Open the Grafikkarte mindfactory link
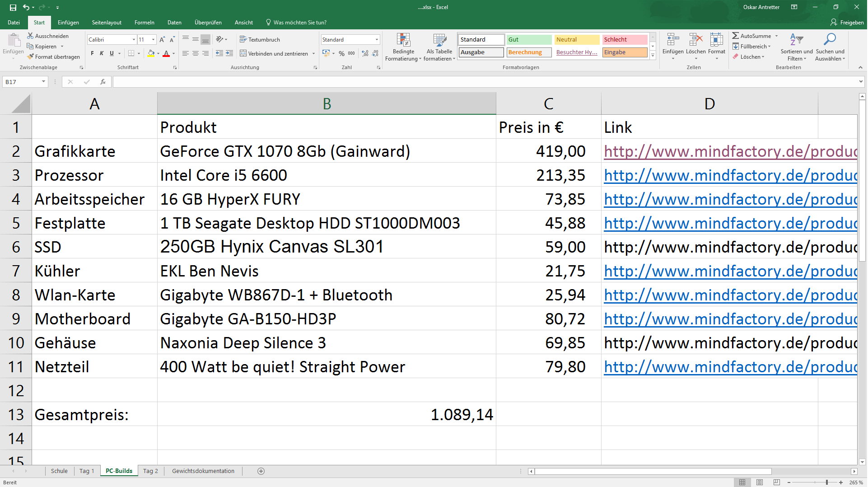The width and height of the screenshot is (868, 487). [730, 151]
